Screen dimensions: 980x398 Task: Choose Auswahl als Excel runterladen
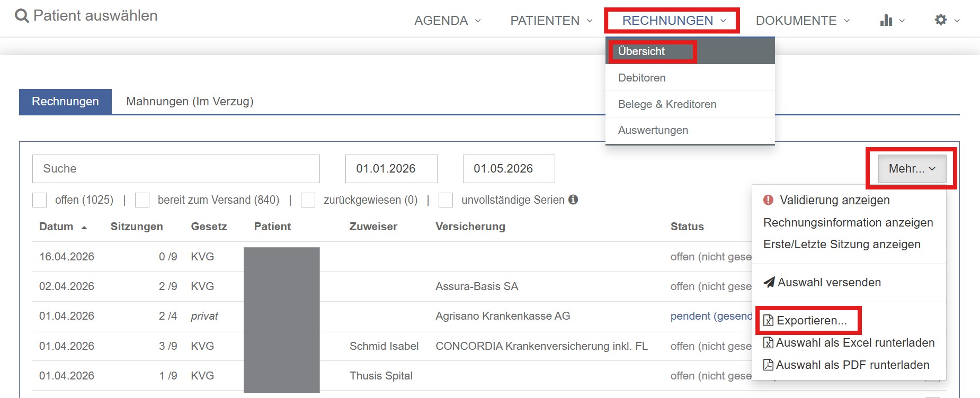coord(854,343)
